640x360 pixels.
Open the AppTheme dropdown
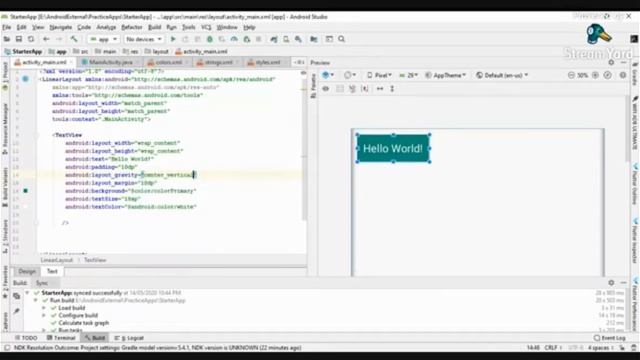click(445, 76)
